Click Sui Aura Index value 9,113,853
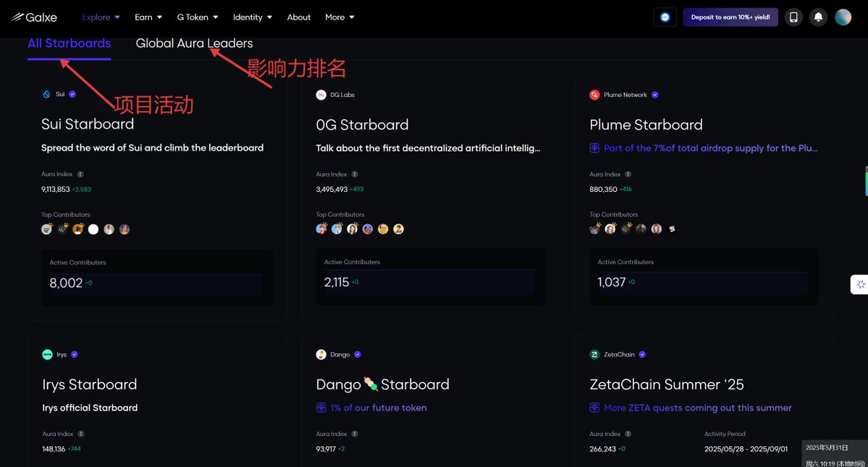This screenshot has width=868, height=467. click(x=55, y=189)
